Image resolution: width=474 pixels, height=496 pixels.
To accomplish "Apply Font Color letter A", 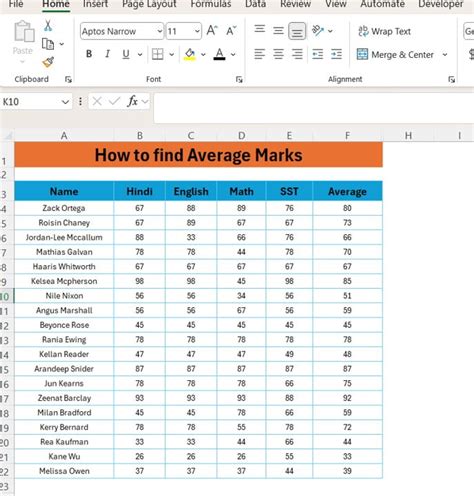I will [219, 54].
